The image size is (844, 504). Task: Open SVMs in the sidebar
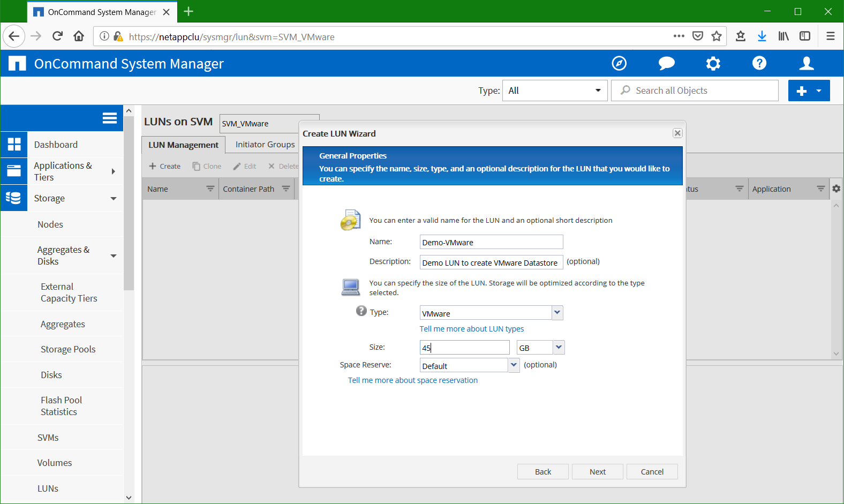[x=48, y=438]
